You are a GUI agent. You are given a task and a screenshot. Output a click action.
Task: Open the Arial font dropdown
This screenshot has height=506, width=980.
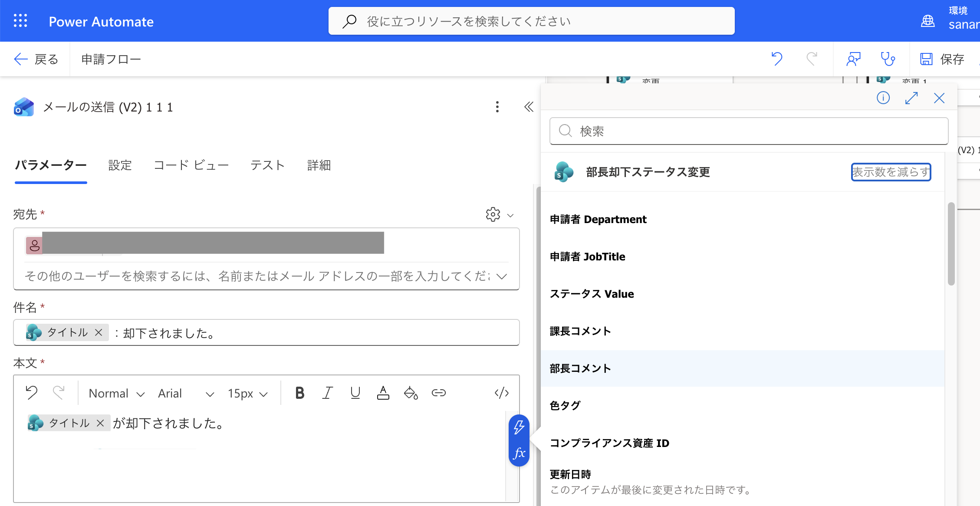(x=186, y=393)
